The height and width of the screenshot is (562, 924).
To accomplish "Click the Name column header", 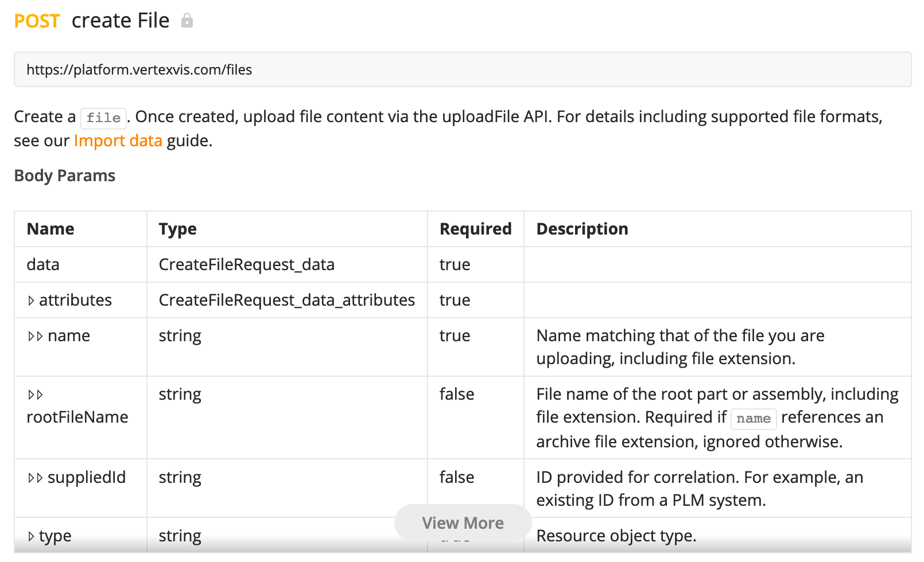I will click(50, 229).
